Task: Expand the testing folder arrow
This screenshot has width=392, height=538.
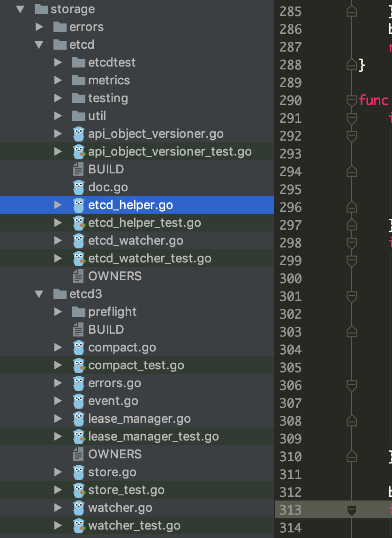Action: click(x=58, y=98)
